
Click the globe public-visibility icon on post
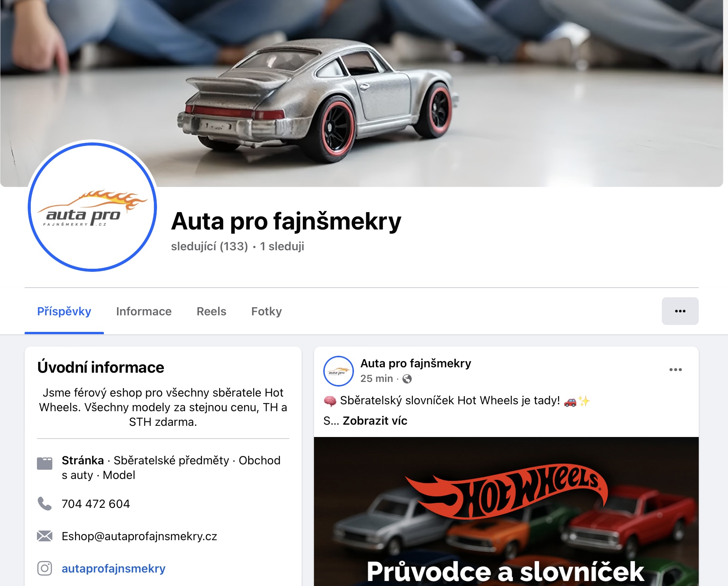[407, 379]
